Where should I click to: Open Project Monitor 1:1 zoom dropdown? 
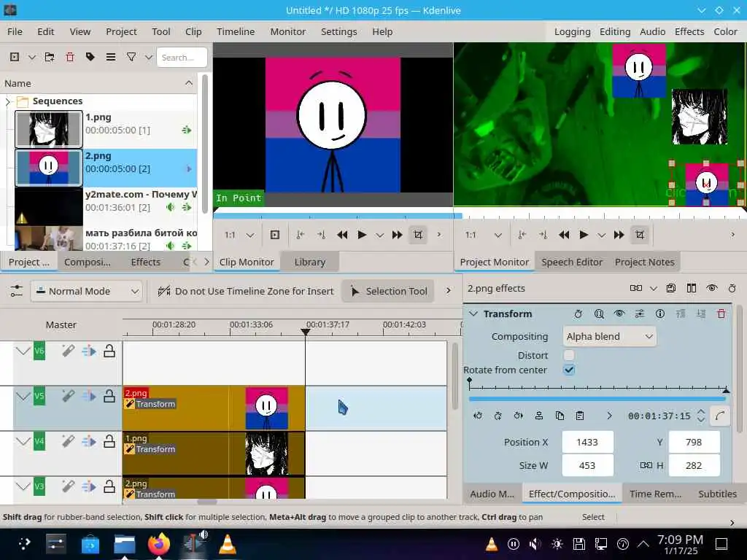point(484,235)
